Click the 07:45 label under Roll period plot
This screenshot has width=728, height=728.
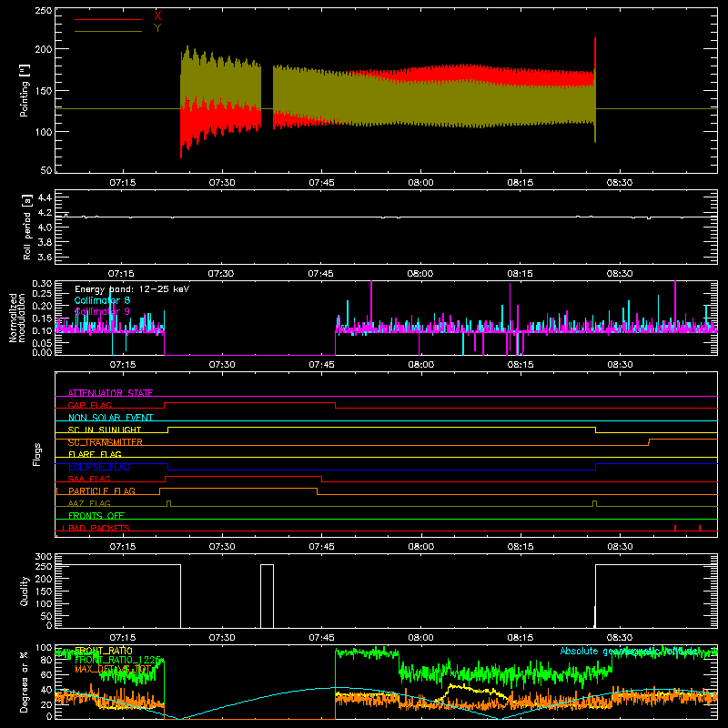tap(321, 274)
